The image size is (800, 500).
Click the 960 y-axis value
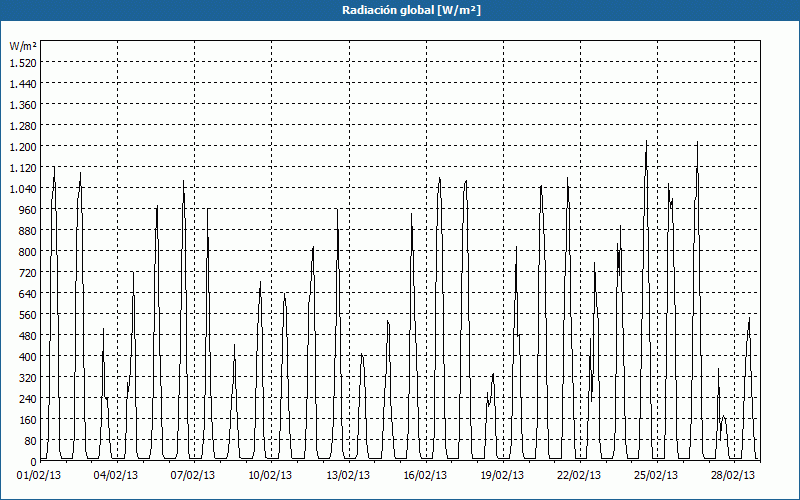click(28, 210)
